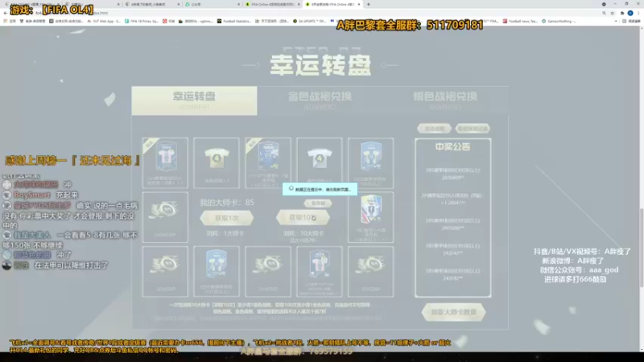Open the browser profile avatar

pyautogui.click(x=630, y=13)
